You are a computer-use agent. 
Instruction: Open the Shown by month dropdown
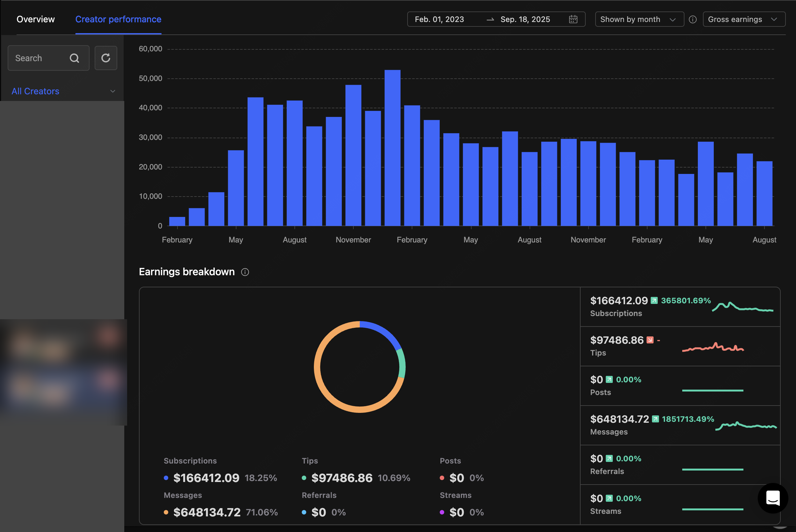(639, 19)
